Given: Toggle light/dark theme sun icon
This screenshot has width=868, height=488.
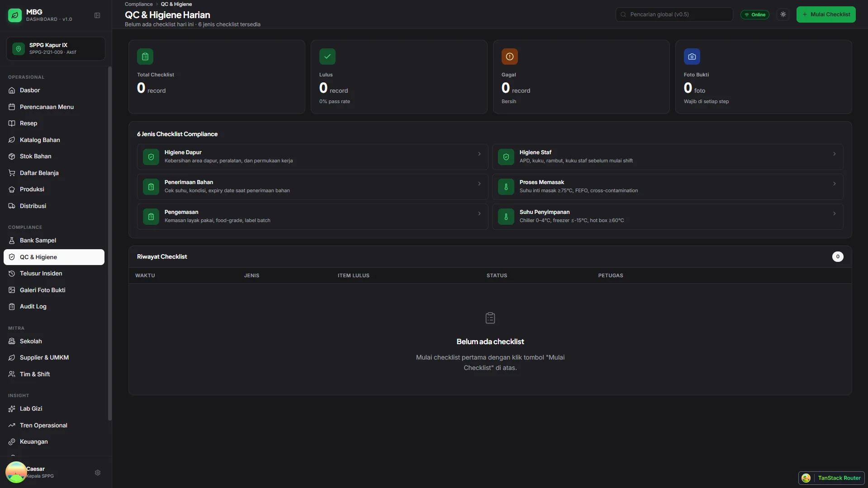Looking at the screenshot, I should tap(783, 14).
